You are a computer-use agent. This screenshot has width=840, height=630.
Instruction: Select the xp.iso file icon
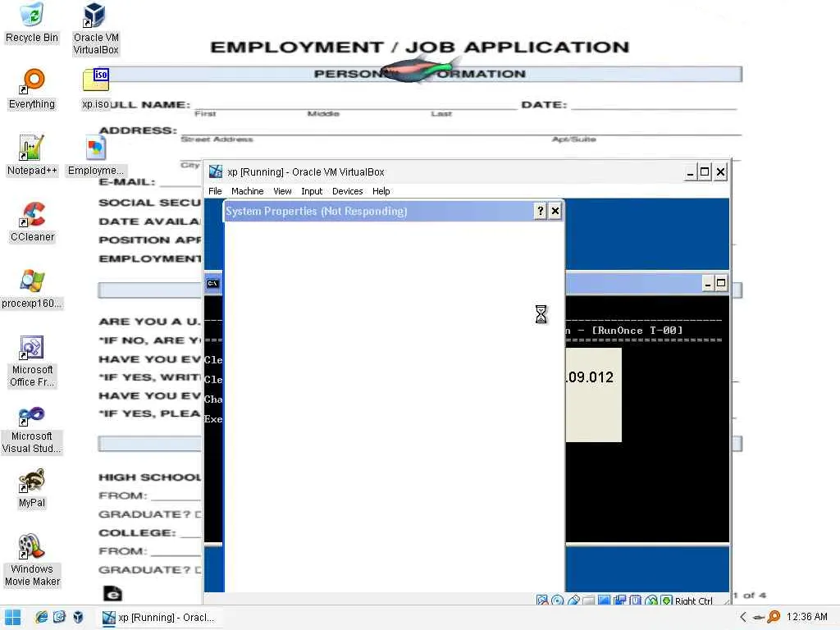click(x=96, y=89)
